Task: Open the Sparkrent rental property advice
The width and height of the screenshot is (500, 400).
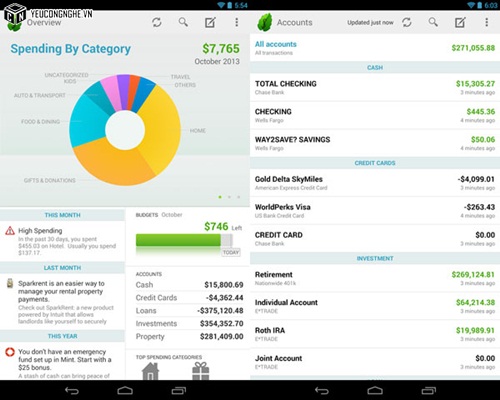Action: pos(62,302)
